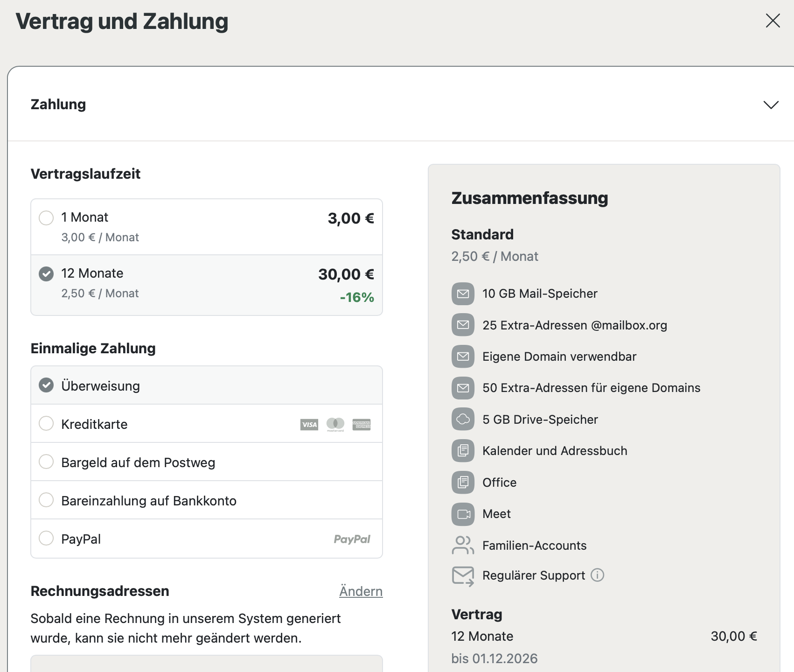Select Bareinzahlung auf Bankkonto payment

(46, 500)
